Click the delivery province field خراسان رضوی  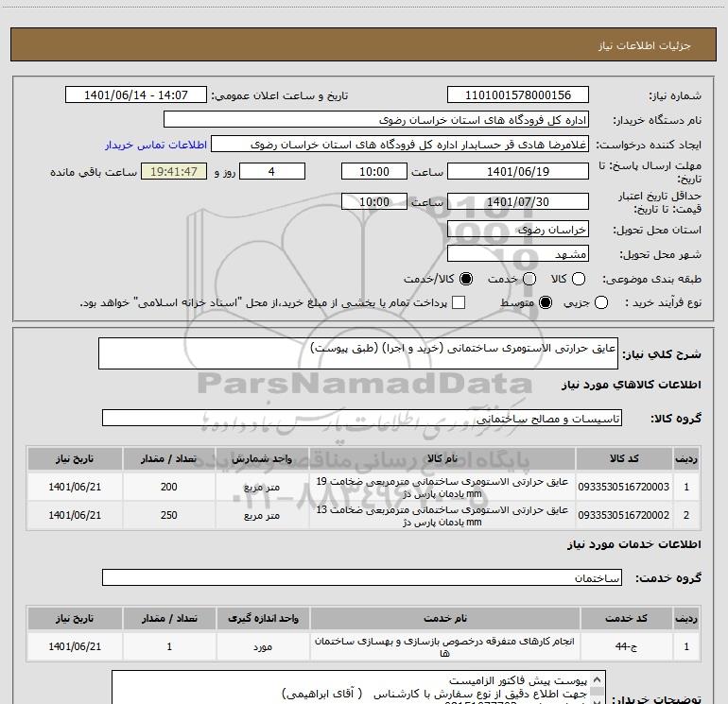pos(518,230)
